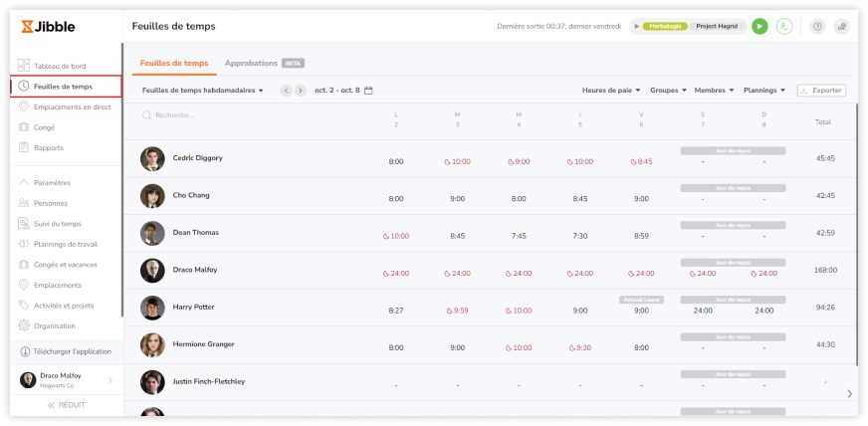Click the Plannings de travail icon
The width and height of the screenshot is (868, 426).
click(23, 244)
